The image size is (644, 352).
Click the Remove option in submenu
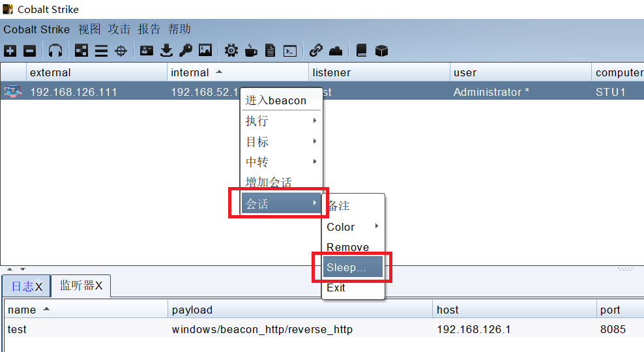click(347, 247)
